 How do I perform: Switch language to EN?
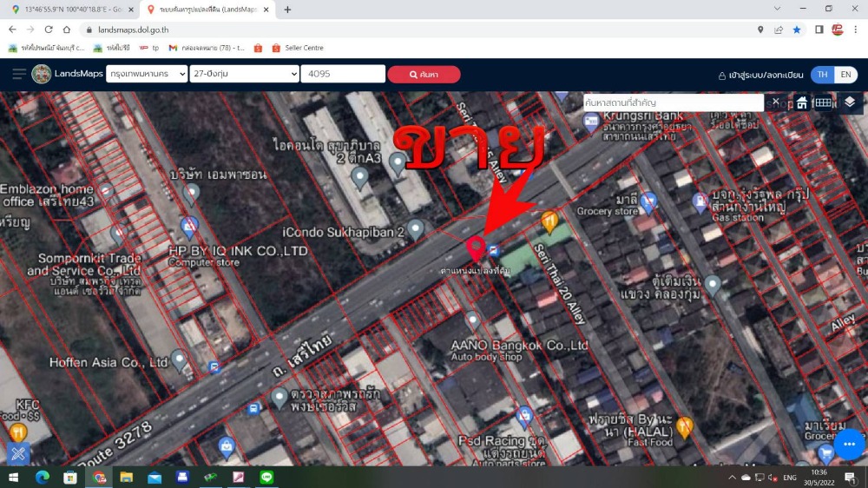point(845,74)
